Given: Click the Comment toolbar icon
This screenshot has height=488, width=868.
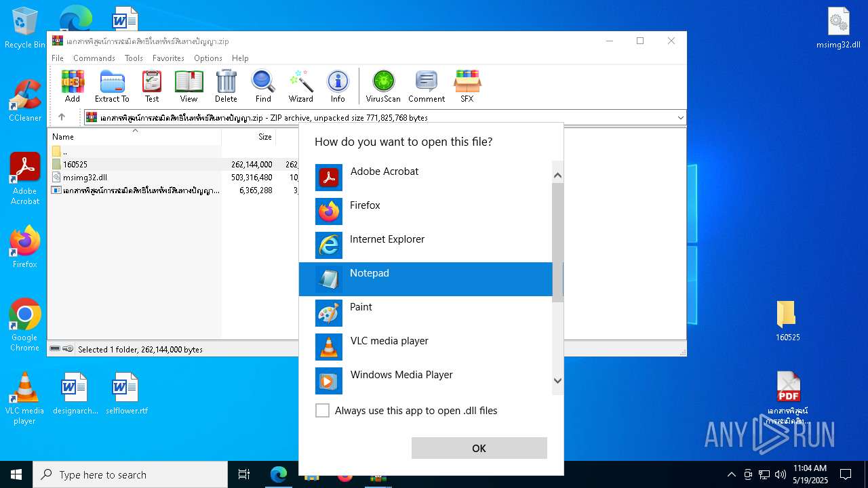Looking at the screenshot, I should (x=427, y=86).
